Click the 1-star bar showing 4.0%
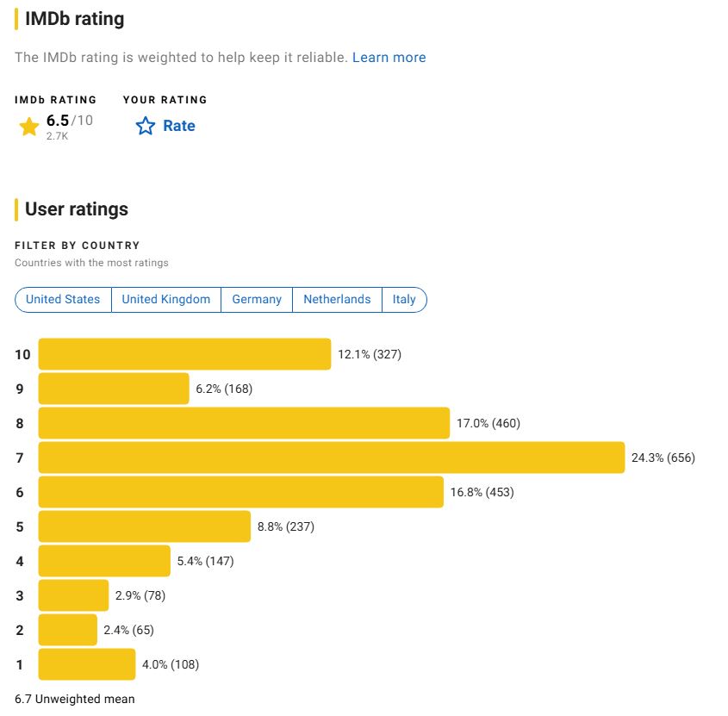728x716 pixels. tap(87, 664)
